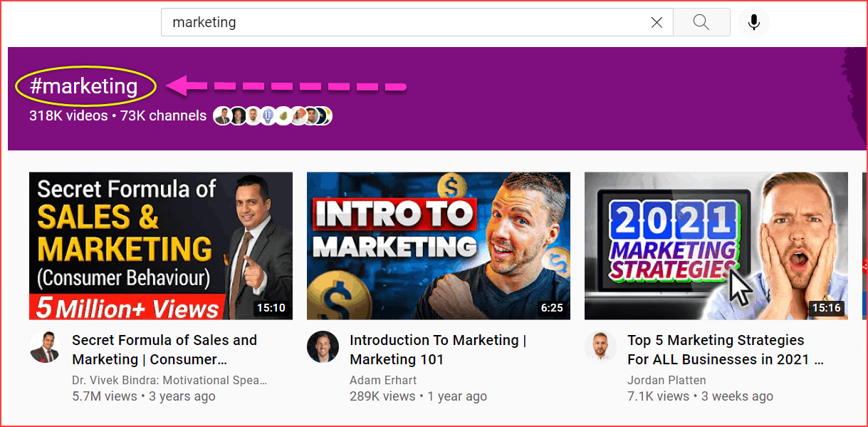Click the first channel avatar in the hashtag banner
Image resolution: width=868 pixels, height=427 pixels.
(222, 115)
